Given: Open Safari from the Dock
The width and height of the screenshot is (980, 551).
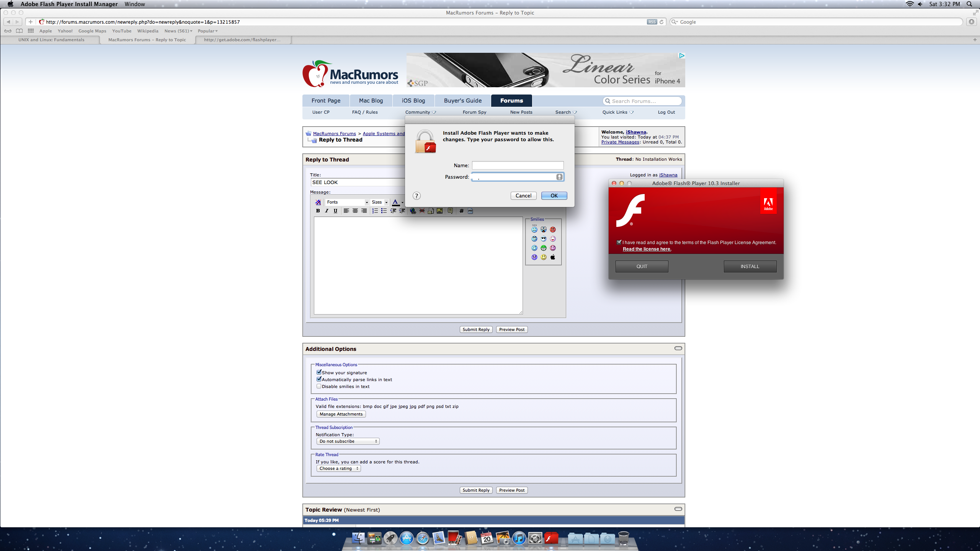Looking at the screenshot, I should pos(423,538).
